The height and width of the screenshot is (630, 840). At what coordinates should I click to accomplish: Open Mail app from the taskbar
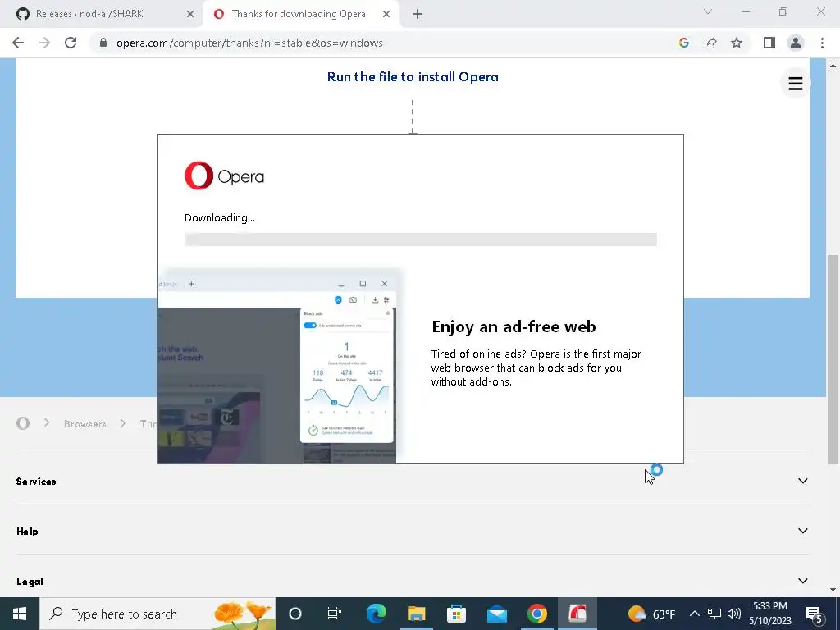pyautogui.click(x=496, y=614)
